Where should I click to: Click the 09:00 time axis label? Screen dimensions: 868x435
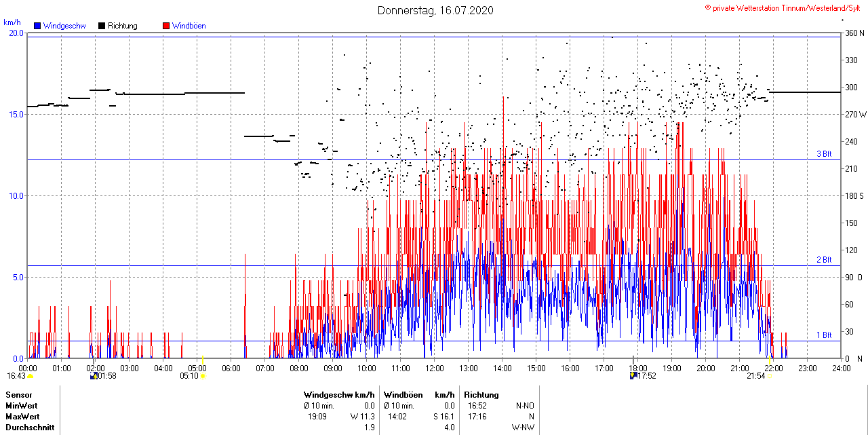[x=333, y=368]
